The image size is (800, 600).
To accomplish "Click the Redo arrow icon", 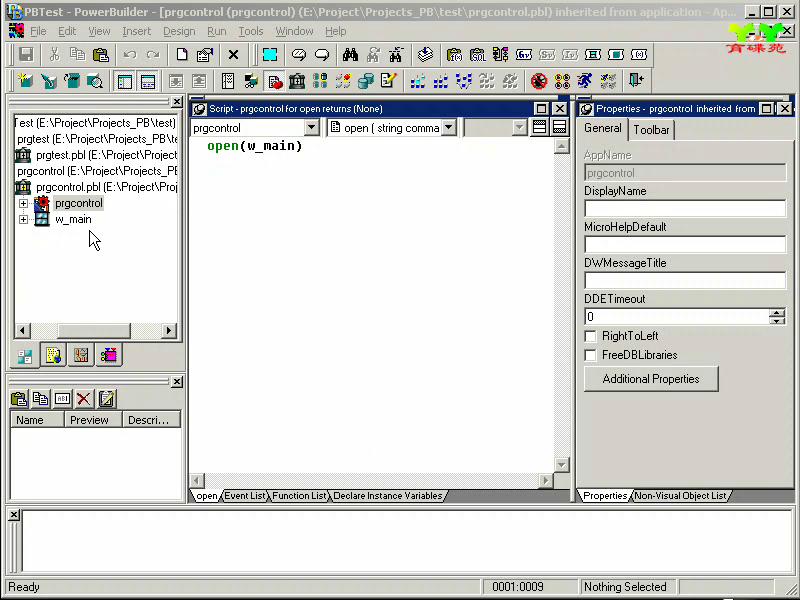I will (x=153, y=55).
